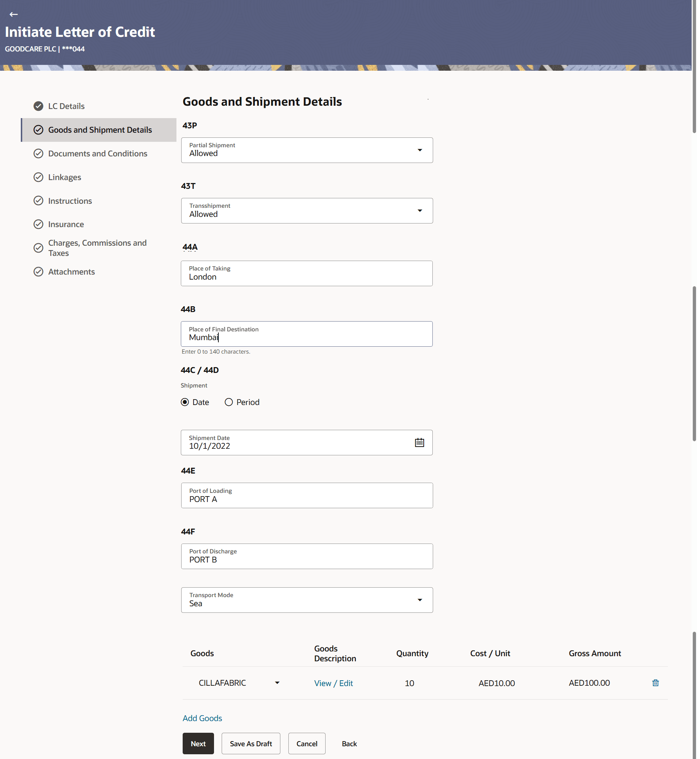Image resolution: width=700 pixels, height=759 pixels.
Task: Open View / Edit goods description link
Action: [333, 683]
